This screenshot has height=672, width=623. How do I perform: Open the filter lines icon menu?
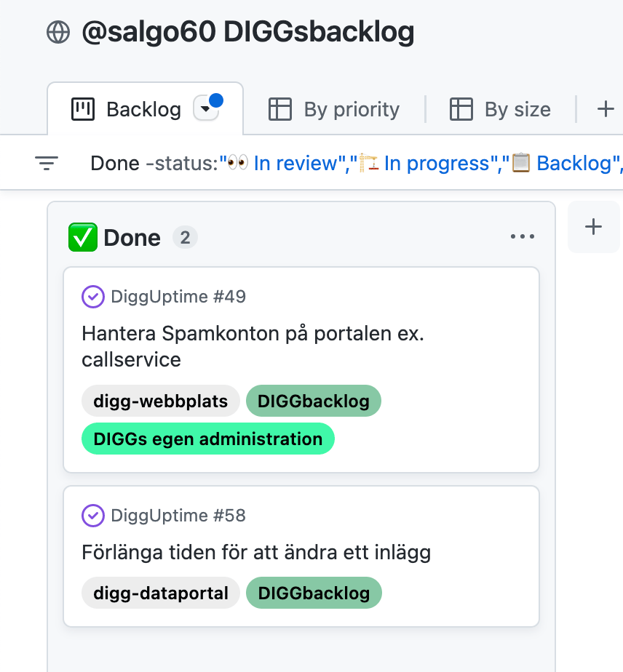tap(47, 163)
